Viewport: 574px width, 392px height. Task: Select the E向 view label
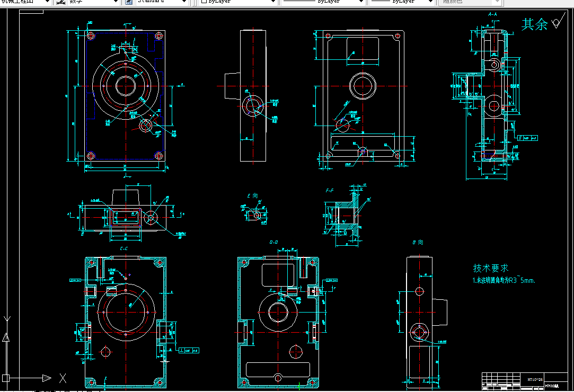pyautogui.click(x=253, y=196)
